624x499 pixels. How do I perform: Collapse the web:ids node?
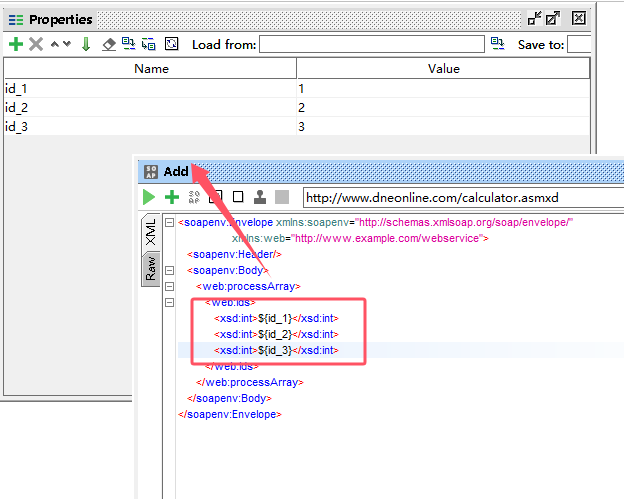click(x=170, y=302)
